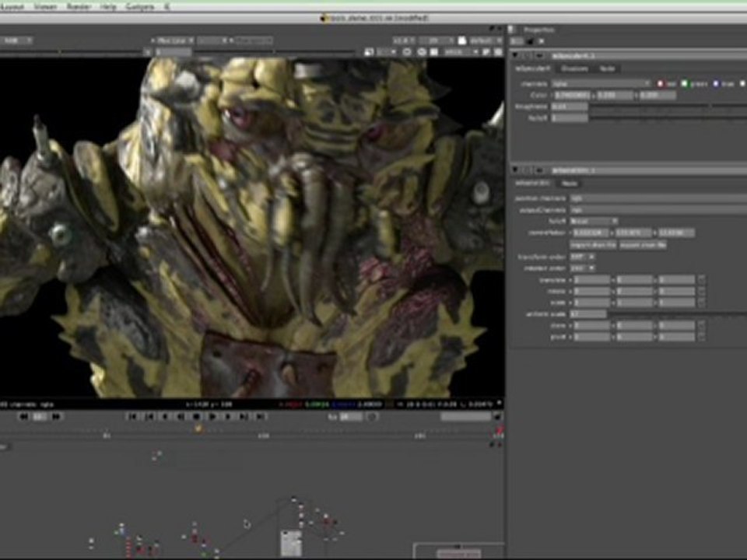Click the import chan file button

(593, 245)
